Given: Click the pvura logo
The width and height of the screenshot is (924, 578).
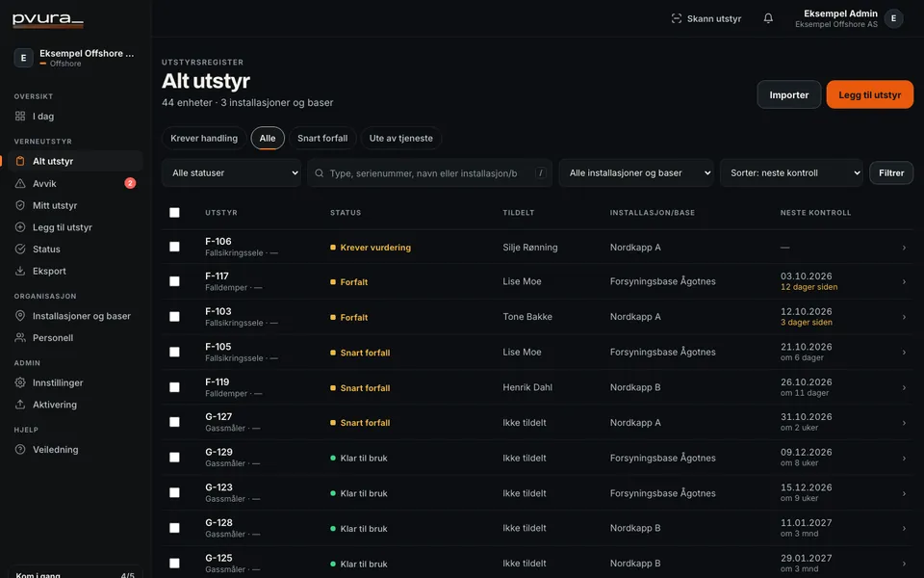Looking at the screenshot, I should point(48,19).
